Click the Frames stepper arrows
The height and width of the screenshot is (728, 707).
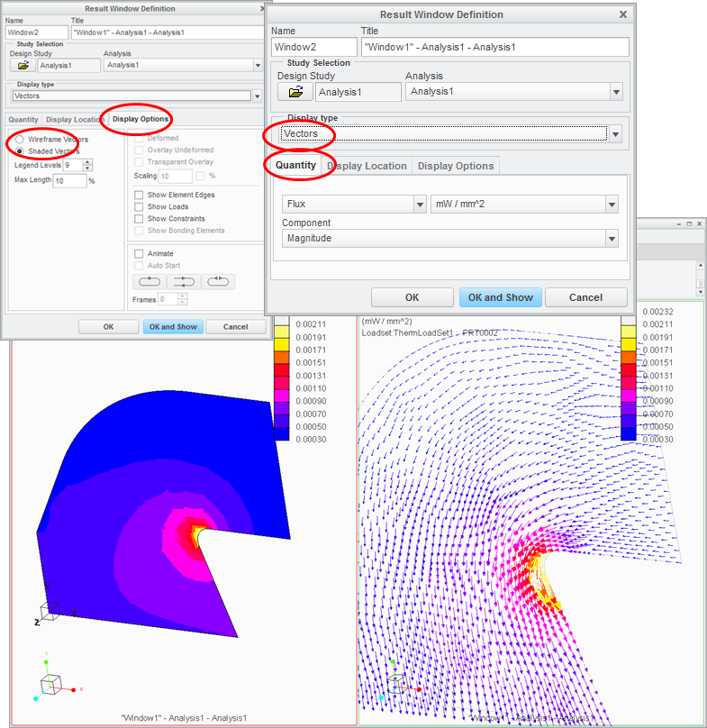[183, 299]
